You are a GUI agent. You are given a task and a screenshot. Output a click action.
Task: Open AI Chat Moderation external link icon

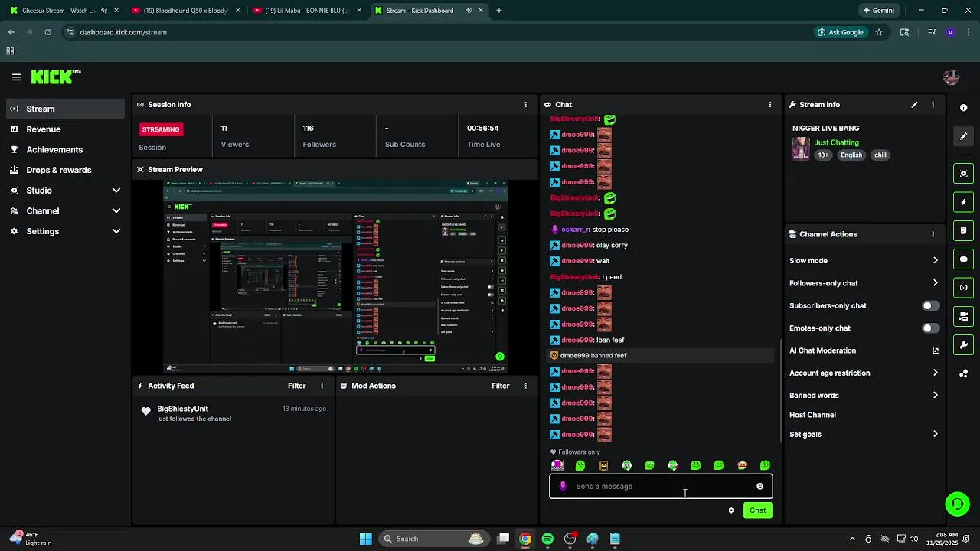tap(935, 350)
